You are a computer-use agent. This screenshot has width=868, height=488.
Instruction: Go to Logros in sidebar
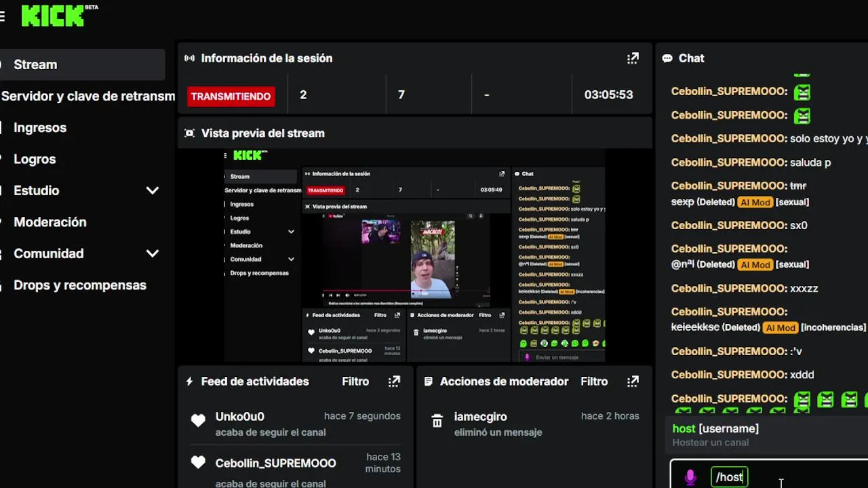click(35, 159)
